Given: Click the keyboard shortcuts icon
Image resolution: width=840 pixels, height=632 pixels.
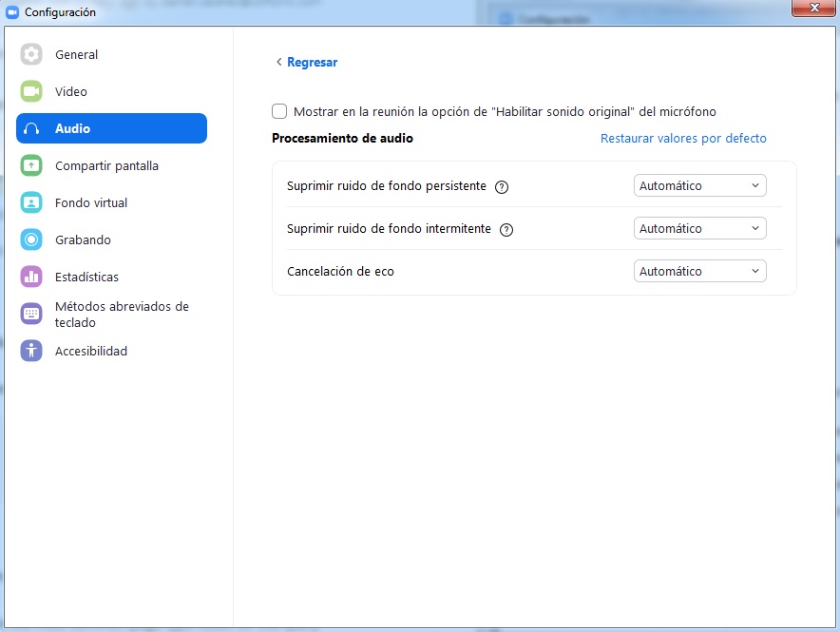Looking at the screenshot, I should 31,315.
